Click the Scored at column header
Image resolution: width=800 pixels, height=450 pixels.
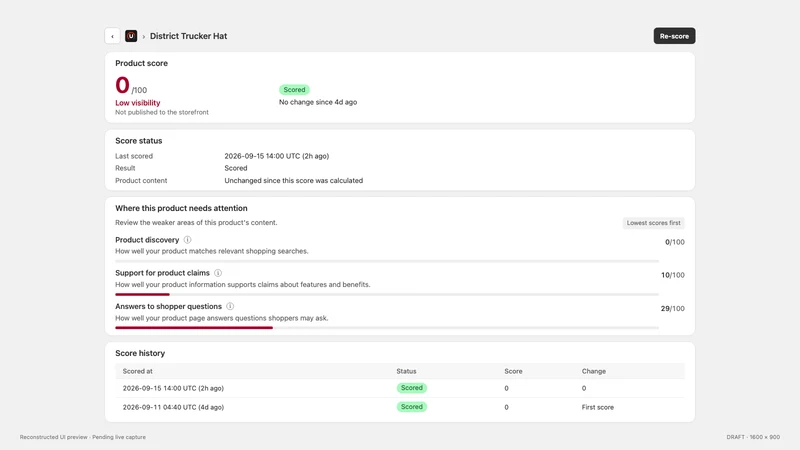pos(137,371)
